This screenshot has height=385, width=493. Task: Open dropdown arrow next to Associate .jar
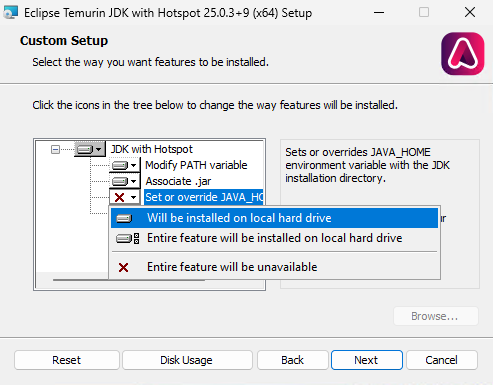click(133, 181)
